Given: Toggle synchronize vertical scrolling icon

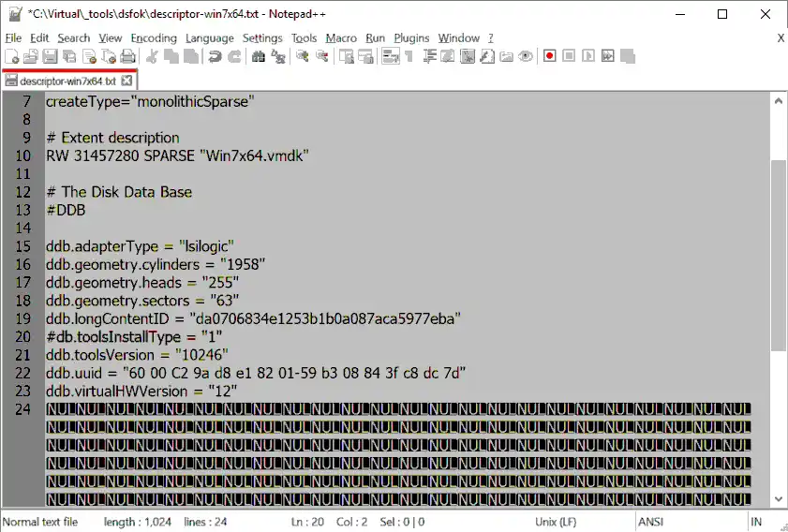Looking at the screenshot, I should point(346,56).
